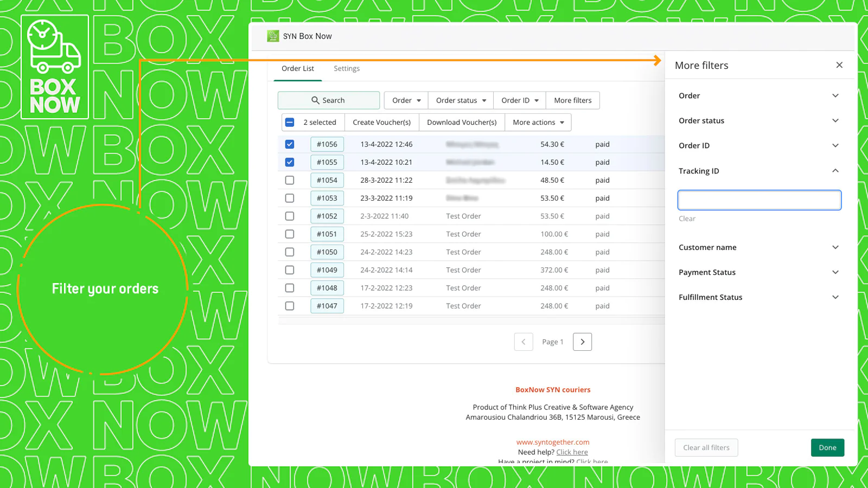Switch to the Order List tab
Viewport: 868px width, 488px height.
tap(298, 68)
